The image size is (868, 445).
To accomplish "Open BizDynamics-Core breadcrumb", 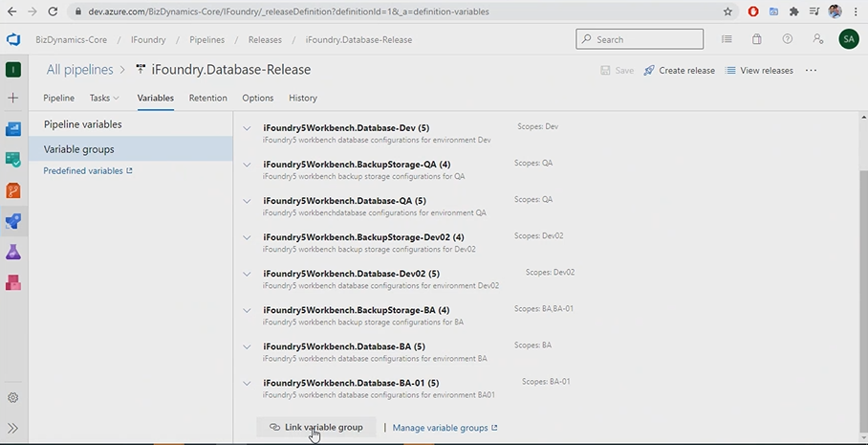I will [72, 40].
